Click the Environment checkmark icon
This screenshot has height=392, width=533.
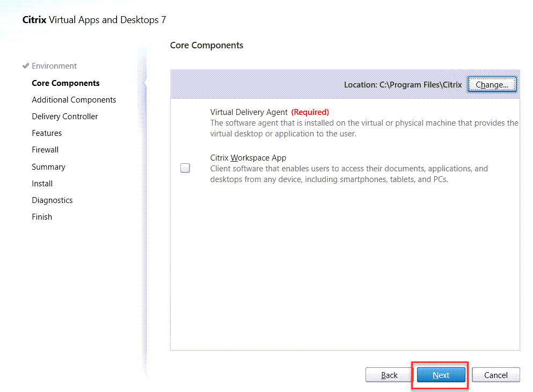(25, 66)
